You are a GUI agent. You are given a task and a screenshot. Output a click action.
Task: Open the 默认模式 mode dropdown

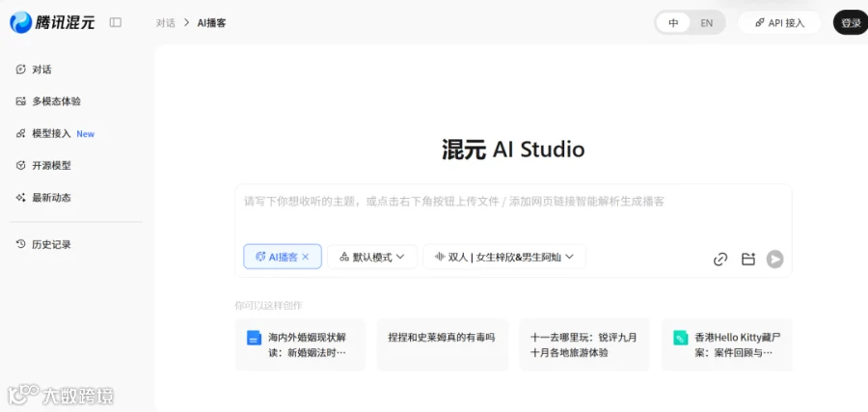372,257
